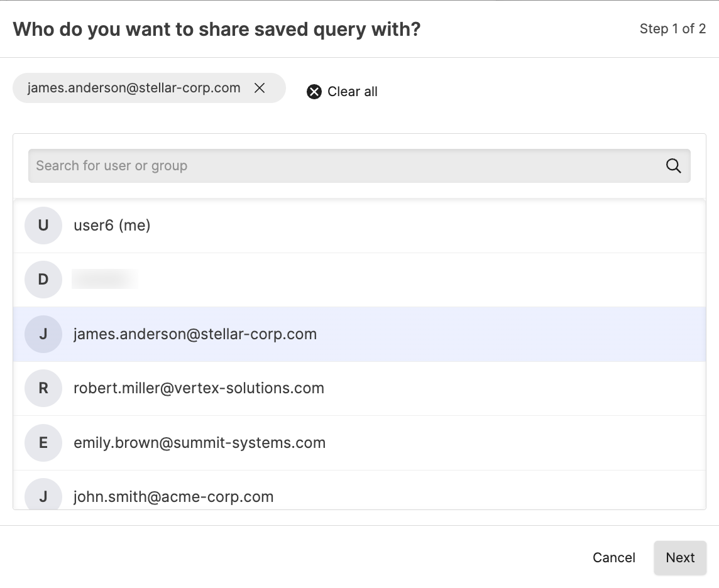Choose emily.brown@summit-systems.com
Viewport: 719px width, 588px height.
click(x=199, y=443)
